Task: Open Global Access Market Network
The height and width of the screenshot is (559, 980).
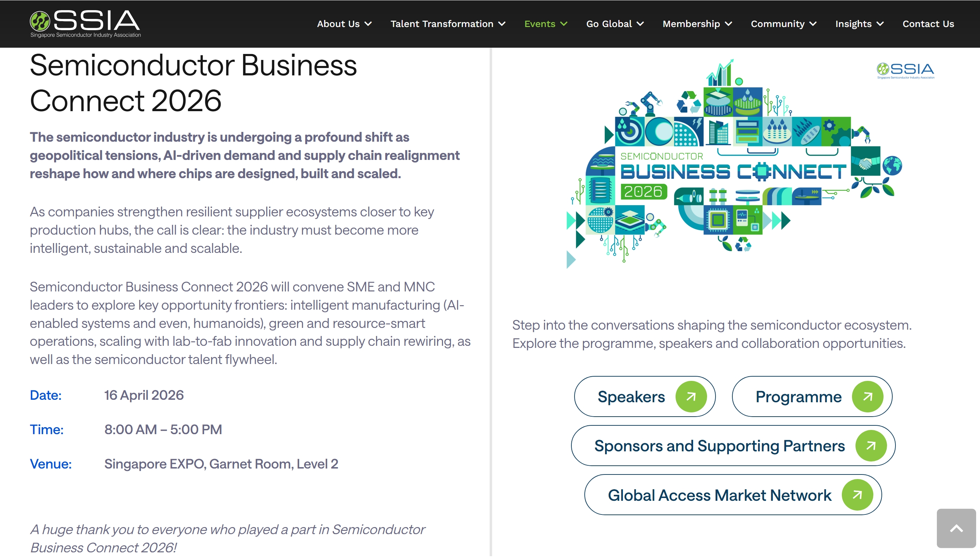Action: pos(733,495)
